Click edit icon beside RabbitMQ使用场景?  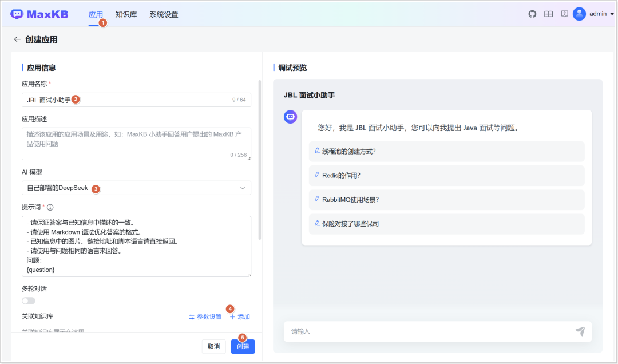[x=317, y=200]
